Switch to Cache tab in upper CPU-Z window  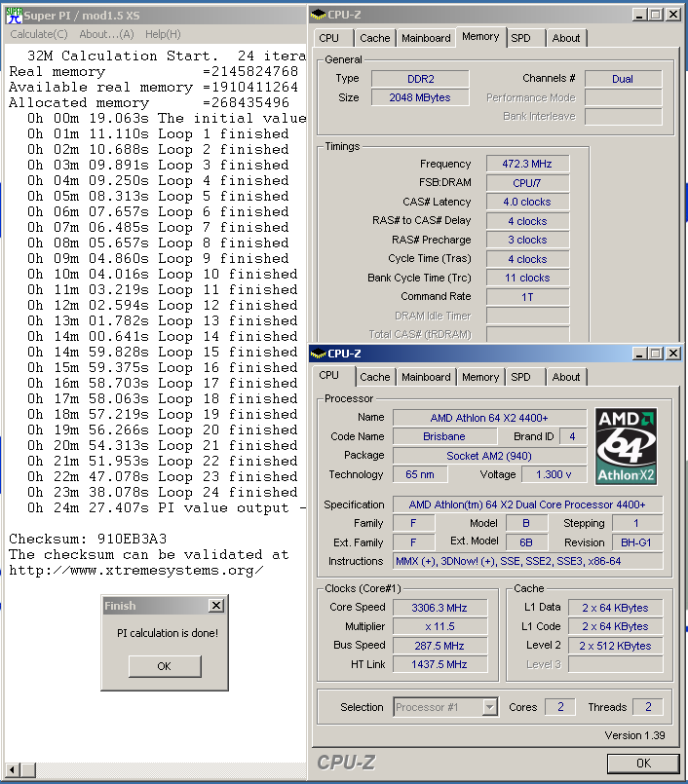point(375,39)
